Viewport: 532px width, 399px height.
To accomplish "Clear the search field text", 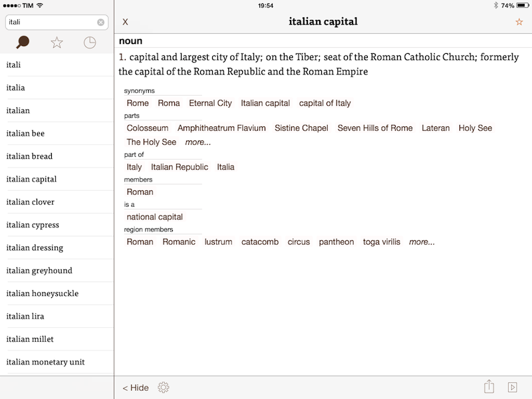I will [x=100, y=22].
